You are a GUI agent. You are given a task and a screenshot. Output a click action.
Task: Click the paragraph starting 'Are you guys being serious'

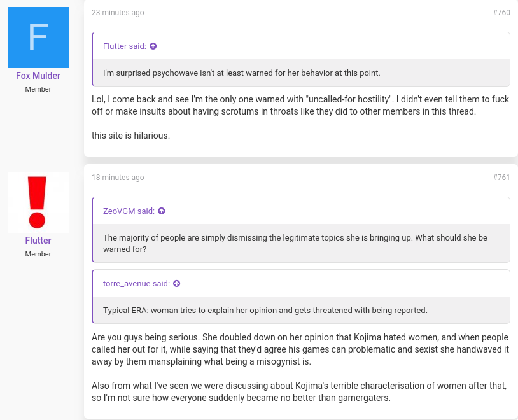click(300, 349)
